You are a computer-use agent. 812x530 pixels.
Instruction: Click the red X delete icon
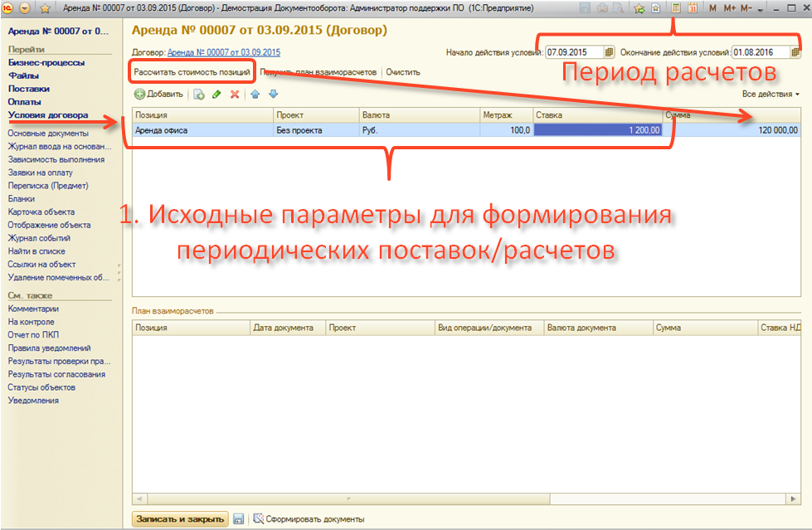pos(235,95)
